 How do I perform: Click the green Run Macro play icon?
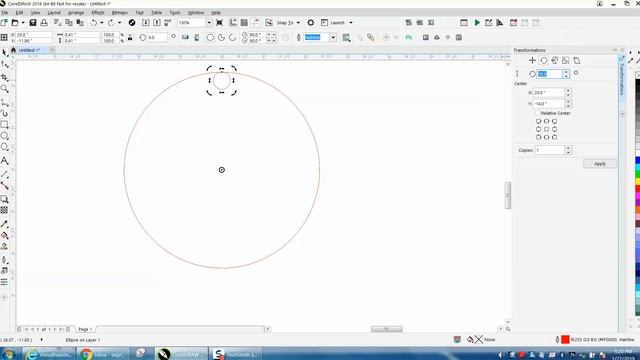(477, 23)
